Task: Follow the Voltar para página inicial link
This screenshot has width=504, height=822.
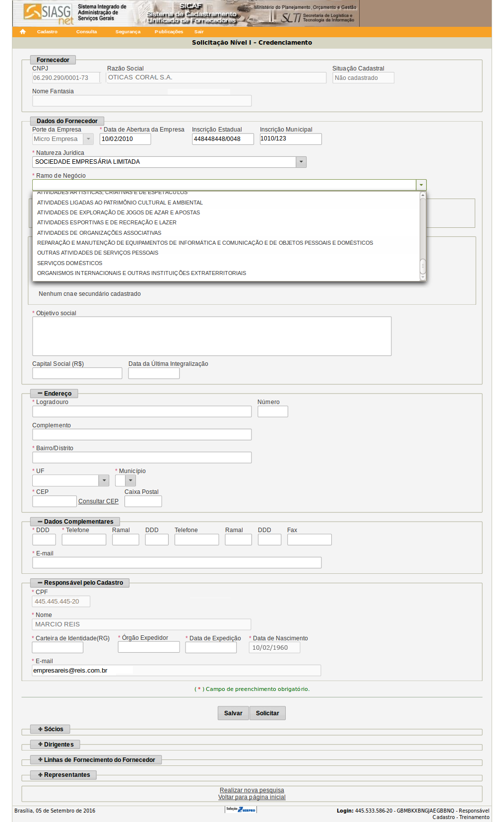Action: click(252, 797)
